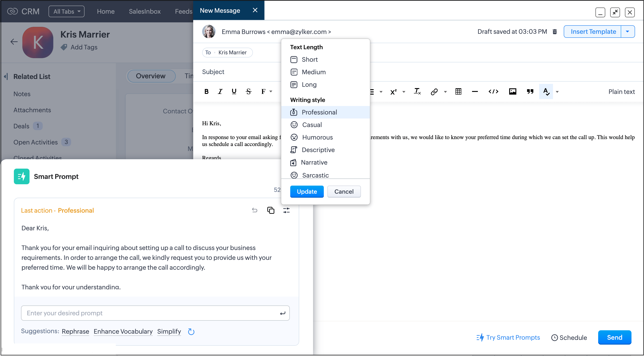Select Sarcastic writing style
This screenshot has width=644, height=356.
315,175
